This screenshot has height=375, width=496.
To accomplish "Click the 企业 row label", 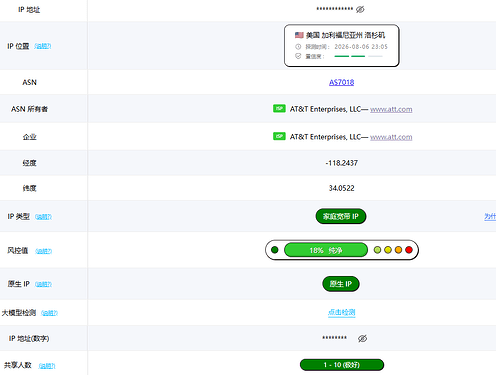I will pos(29,137).
